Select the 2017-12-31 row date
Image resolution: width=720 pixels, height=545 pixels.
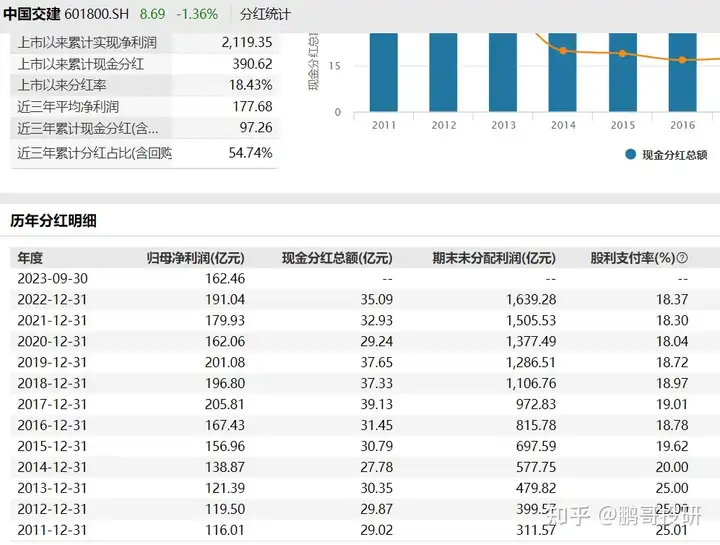point(52,405)
